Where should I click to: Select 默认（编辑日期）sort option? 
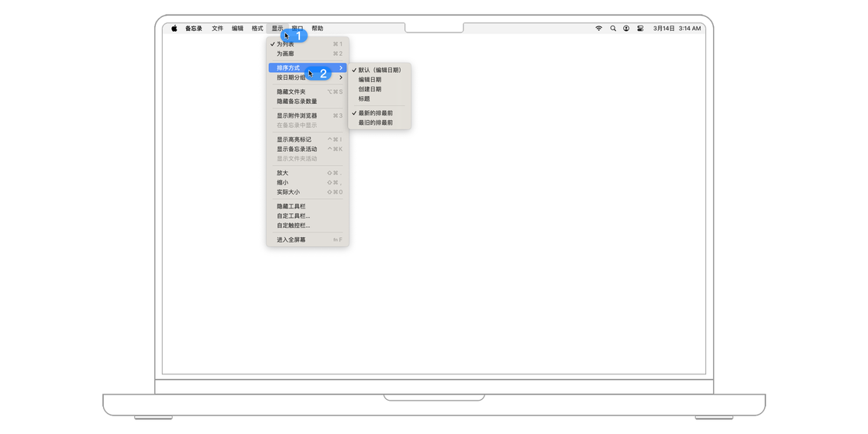click(379, 71)
